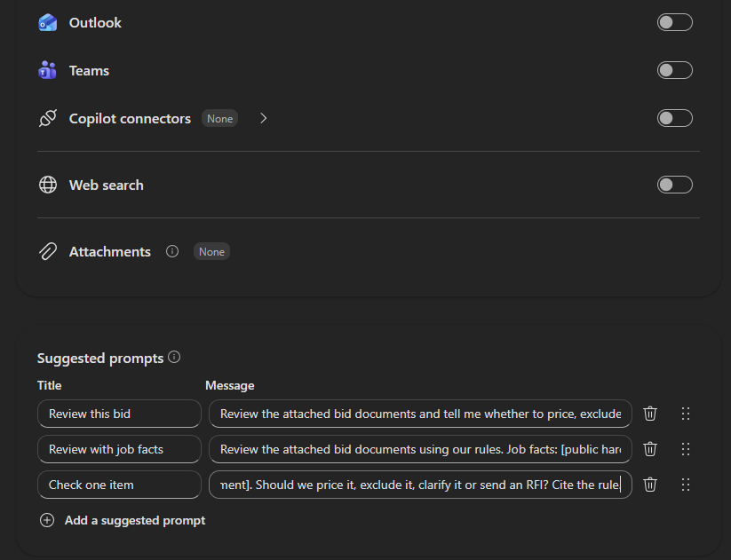731x560 pixels.
Task: Click the Title column header
Action: (x=50, y=386)
